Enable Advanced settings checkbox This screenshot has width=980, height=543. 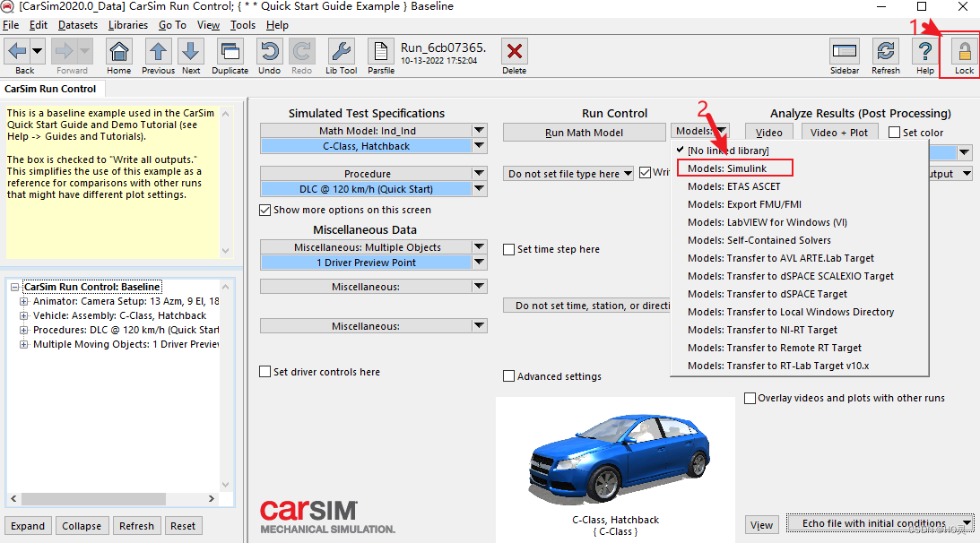[508, 376]
